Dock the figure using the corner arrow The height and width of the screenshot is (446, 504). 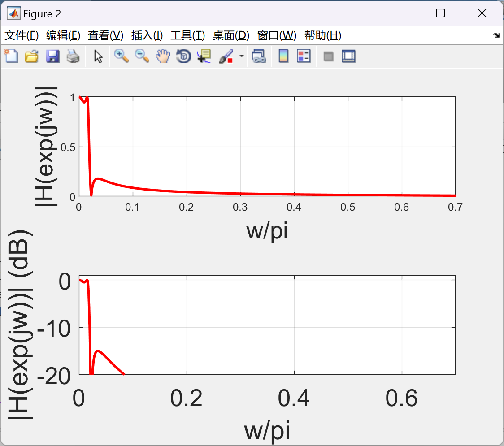[496, 35]
